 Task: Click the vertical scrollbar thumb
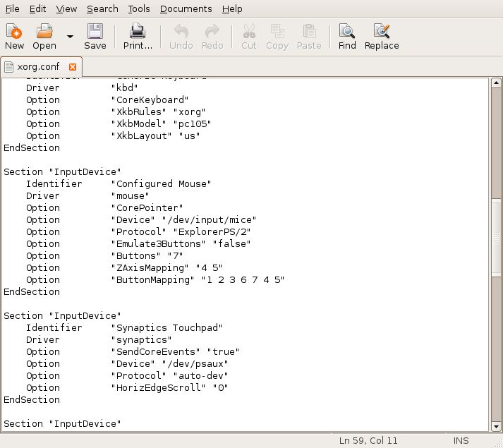496,238
